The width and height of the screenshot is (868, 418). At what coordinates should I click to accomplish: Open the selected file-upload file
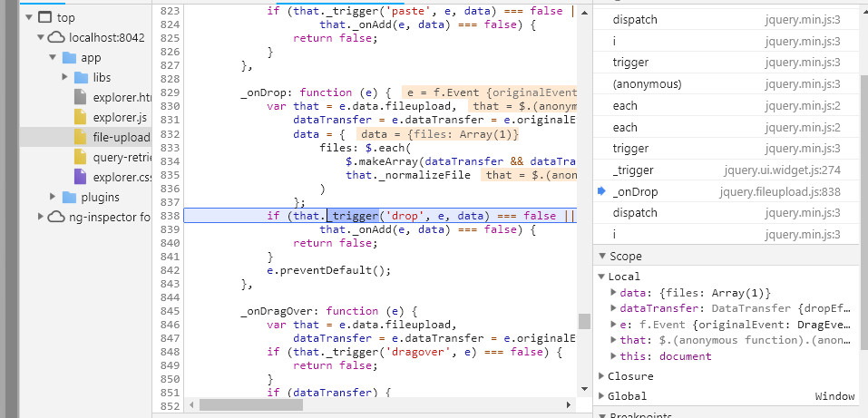[x=121, y=138]
